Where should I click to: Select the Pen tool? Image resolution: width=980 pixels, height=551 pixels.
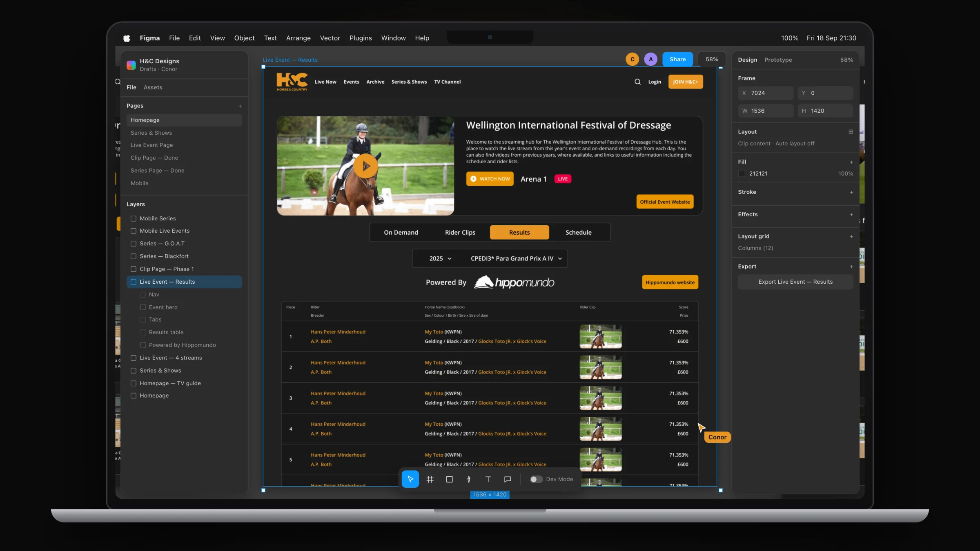click(469, 479)
